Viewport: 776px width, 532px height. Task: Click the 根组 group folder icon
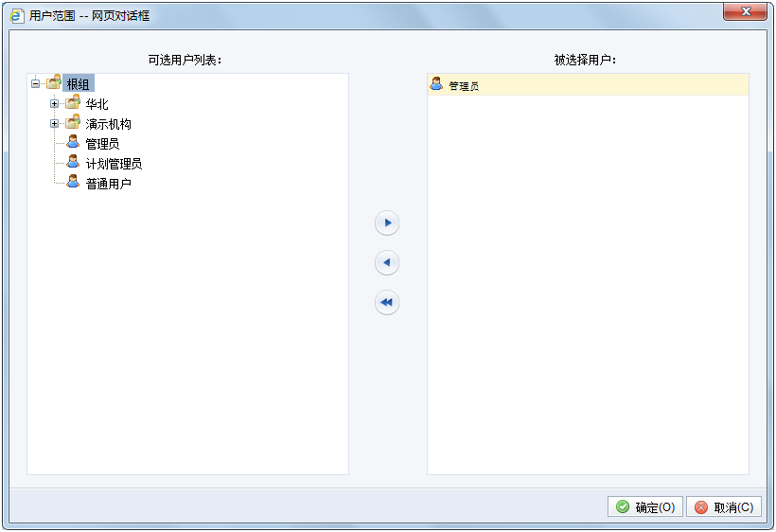[x=54, y=82]
